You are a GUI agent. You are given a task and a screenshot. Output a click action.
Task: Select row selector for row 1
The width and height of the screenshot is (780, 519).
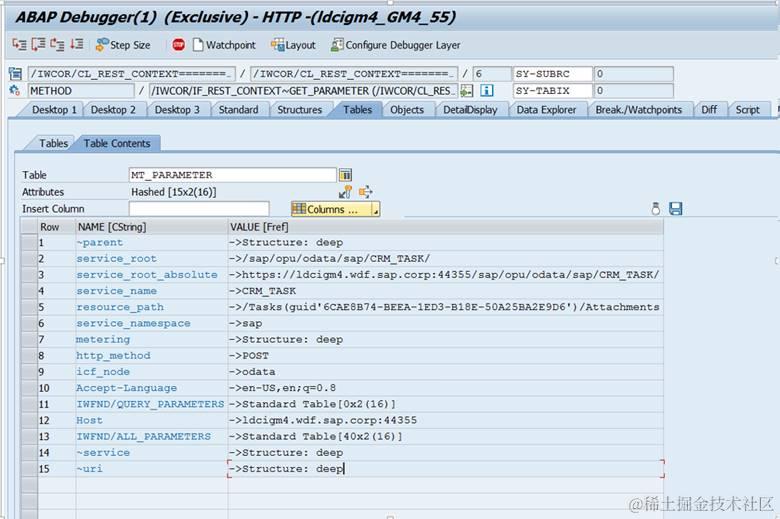coord(29,243)
